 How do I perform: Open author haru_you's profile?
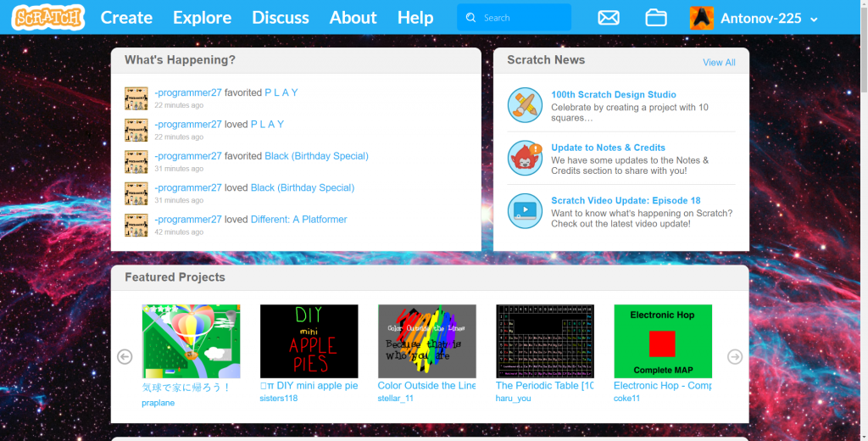click(x=513, y=399)
